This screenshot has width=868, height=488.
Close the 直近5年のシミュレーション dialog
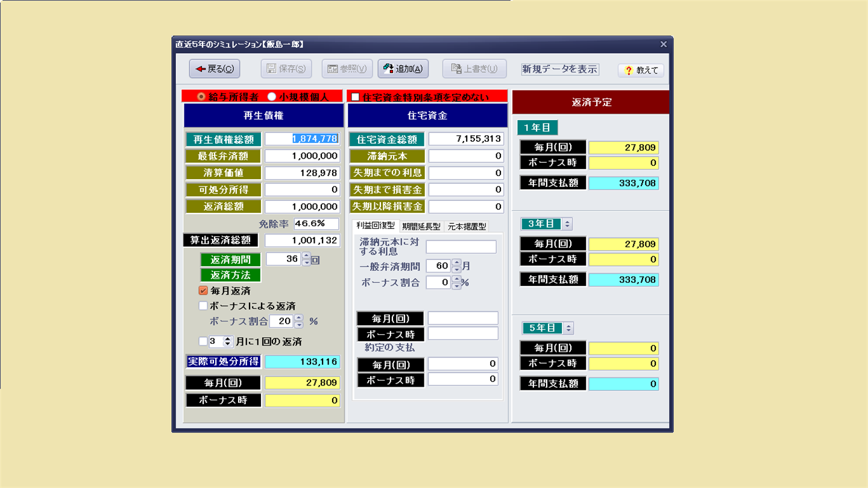[x=663, y=44]
